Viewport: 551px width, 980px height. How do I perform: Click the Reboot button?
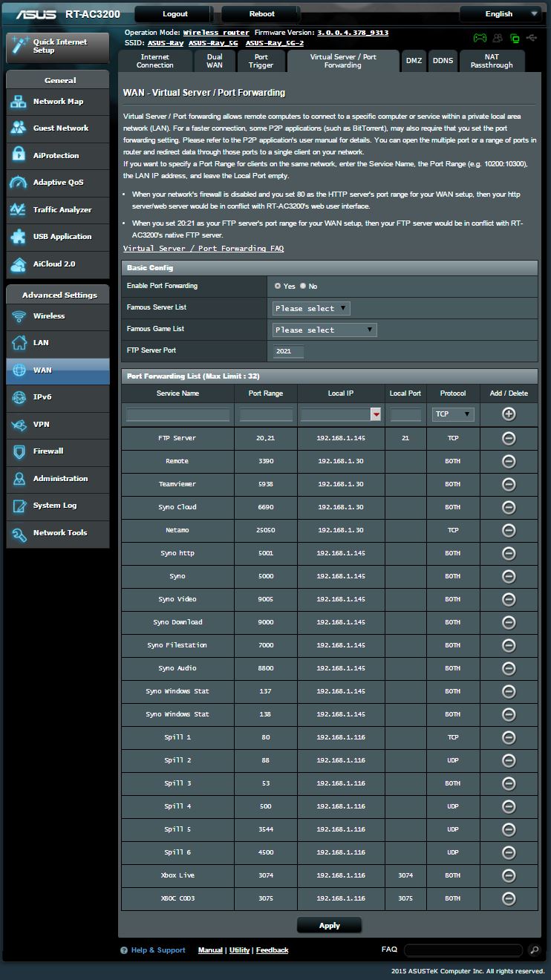tap(262, 13)
